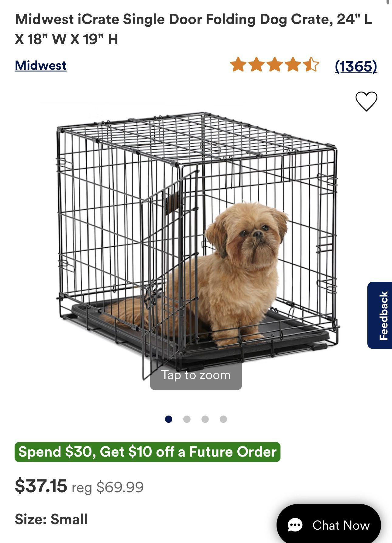Click the $37.15 sale price

pos(41,486)
